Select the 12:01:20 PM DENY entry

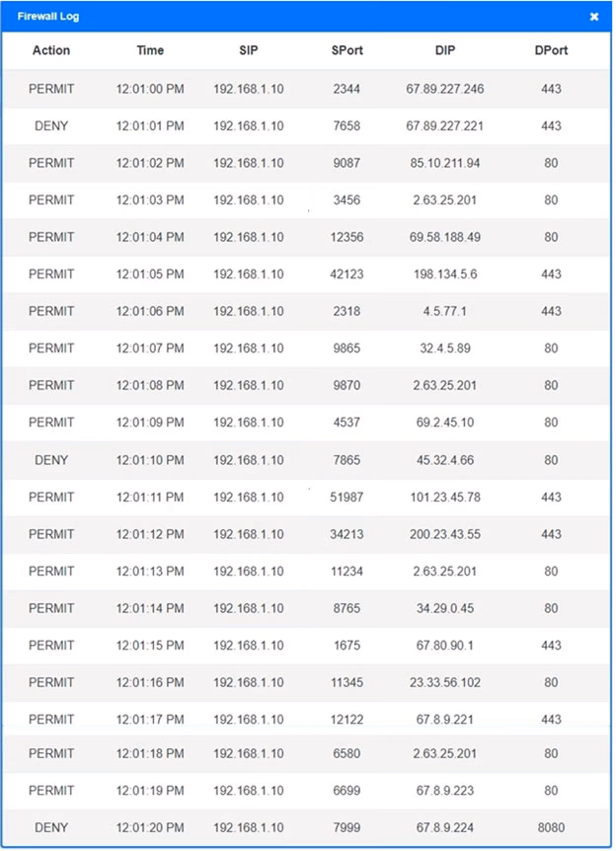tap(307, 827)
